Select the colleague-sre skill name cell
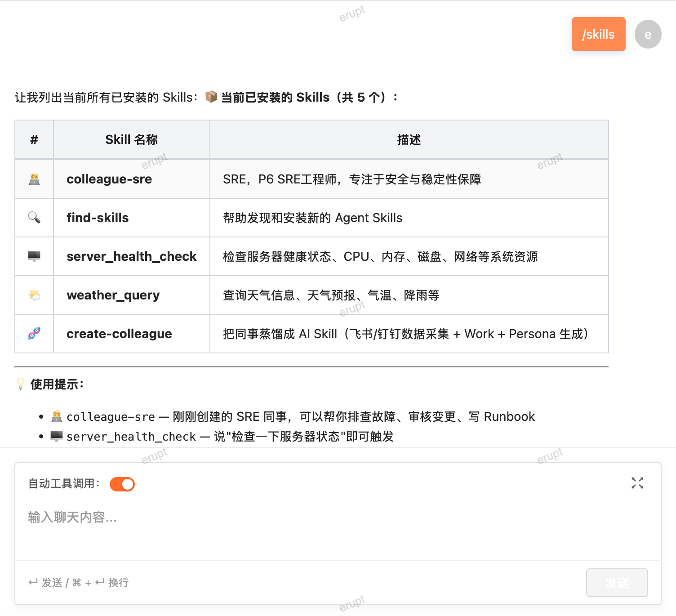Viewport: 676px width, 616px height. pyautogui.click(x=109, y=179)
